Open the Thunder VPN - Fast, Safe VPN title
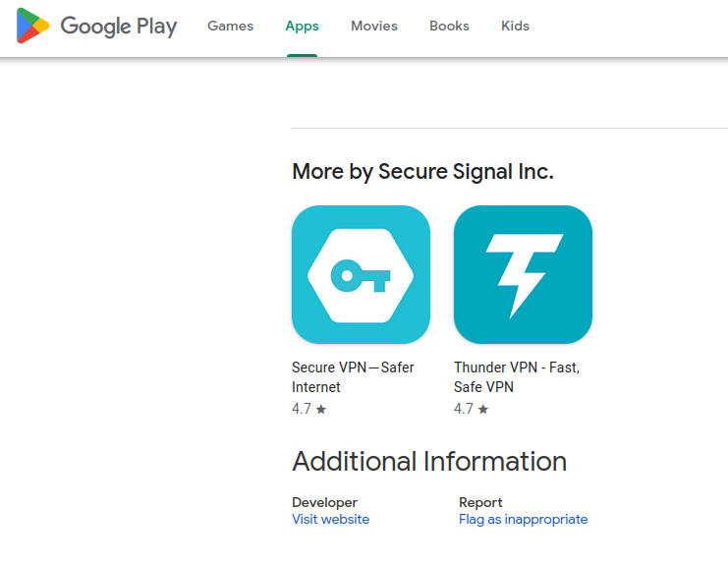 tap(517, 377)
